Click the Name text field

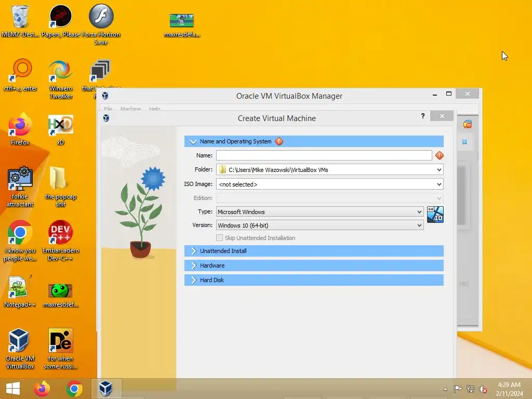[x=324, y=155]
